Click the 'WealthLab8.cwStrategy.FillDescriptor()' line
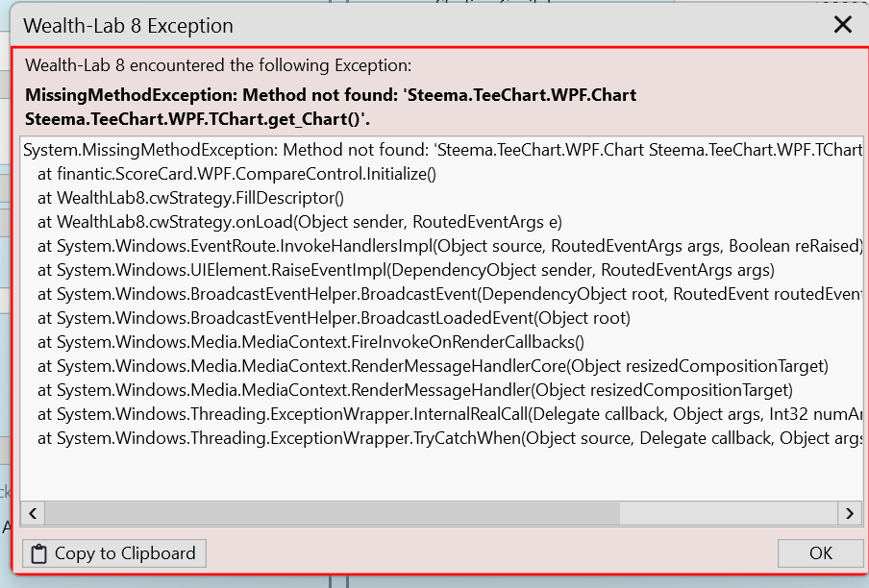869x588 pixels. click(190, 198)
